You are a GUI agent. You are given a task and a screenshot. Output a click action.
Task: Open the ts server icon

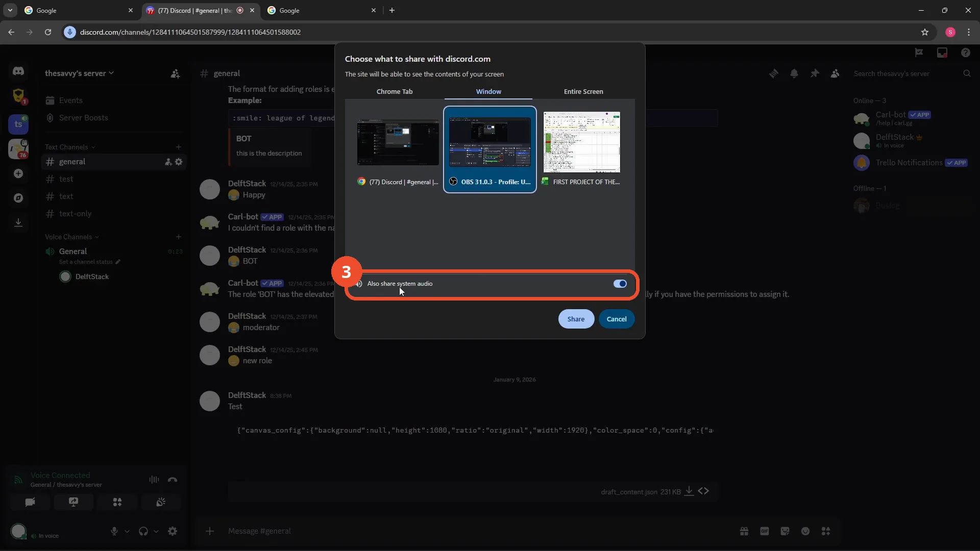pos(18,124)
